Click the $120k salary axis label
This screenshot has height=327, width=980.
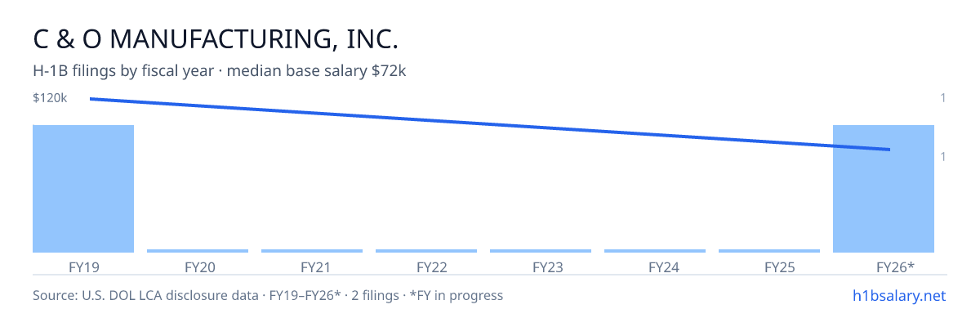click(x=50, y=98)
